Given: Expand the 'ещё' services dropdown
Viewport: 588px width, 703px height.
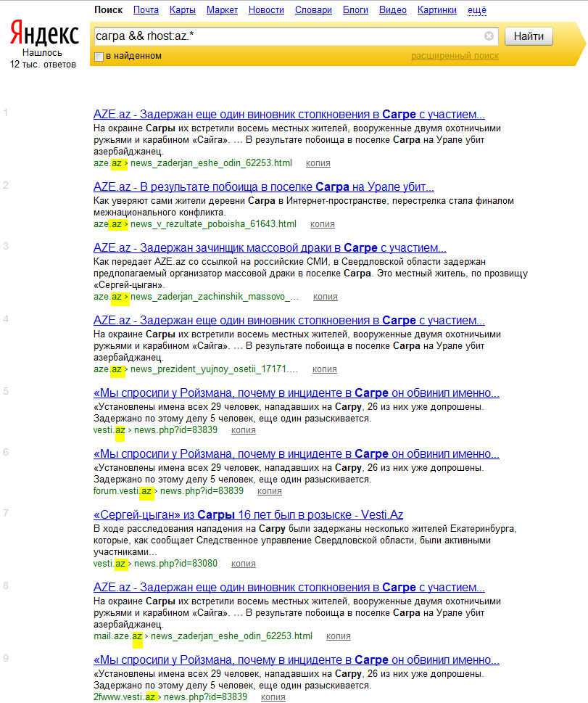Looking at the screenshot, I should 477,10.
